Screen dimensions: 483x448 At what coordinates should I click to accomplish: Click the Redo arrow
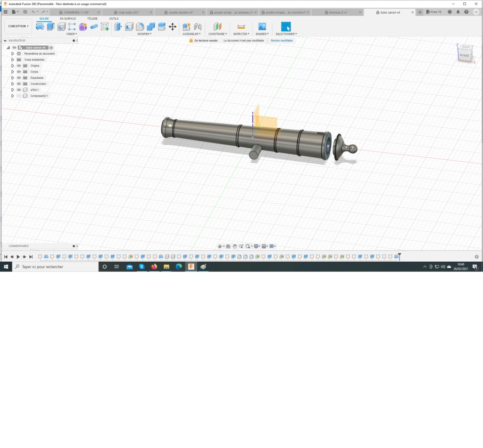(x=43, y=12)
